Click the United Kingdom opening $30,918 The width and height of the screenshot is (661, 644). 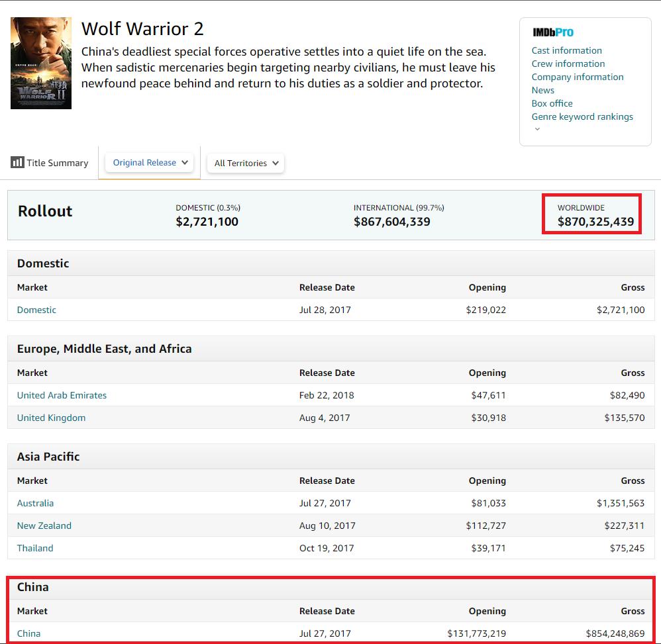tap(489, 418)
